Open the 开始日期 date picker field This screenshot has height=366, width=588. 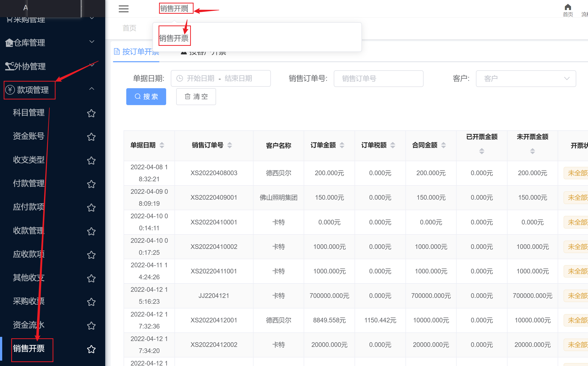pyautogui.click(x=201, y=78)
